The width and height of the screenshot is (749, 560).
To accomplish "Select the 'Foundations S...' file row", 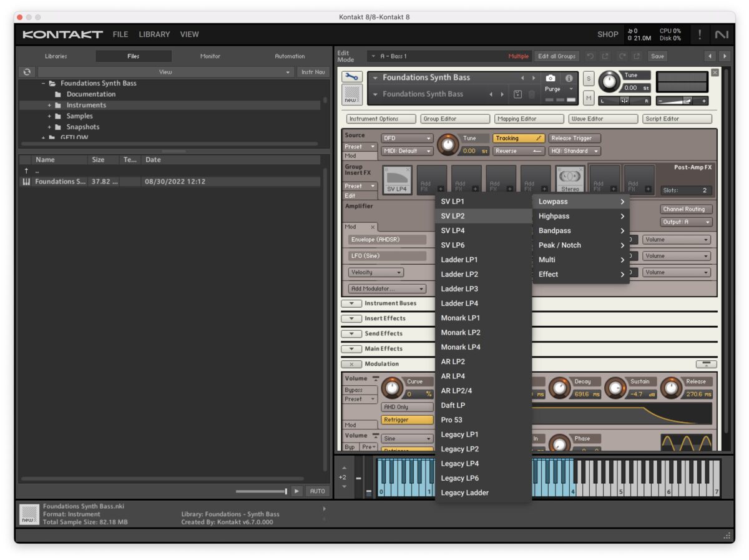I will coord(169,182).
